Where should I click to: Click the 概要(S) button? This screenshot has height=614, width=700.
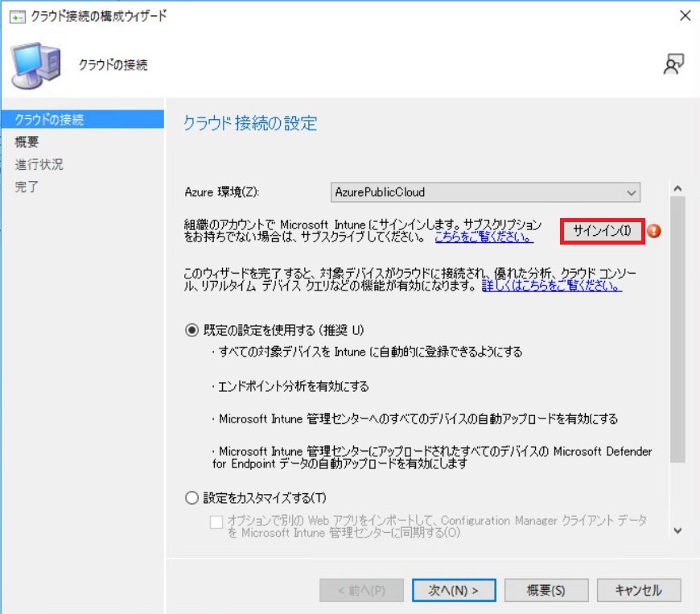pos(546,590)
